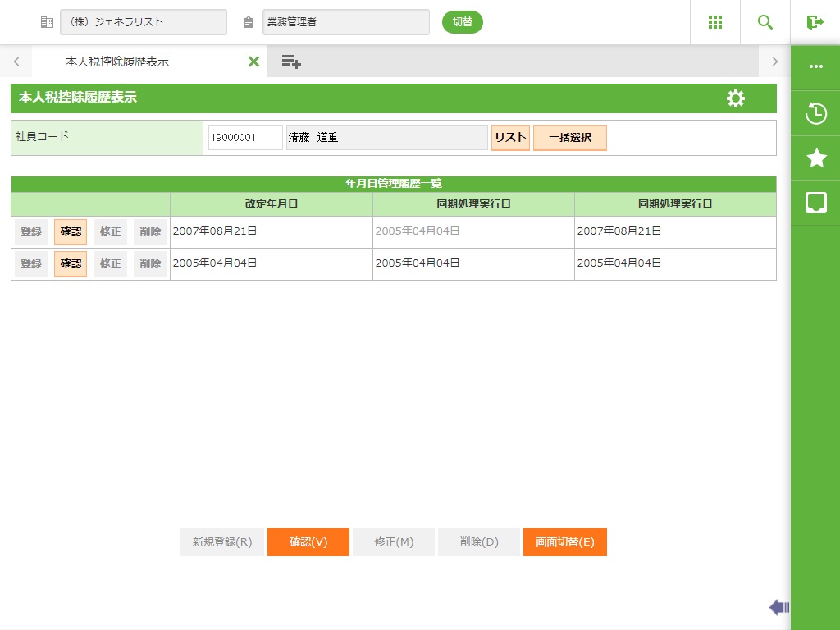
Task: Click 確認 in the 2007年08月21日 row
Action: [x=71, y=232]
